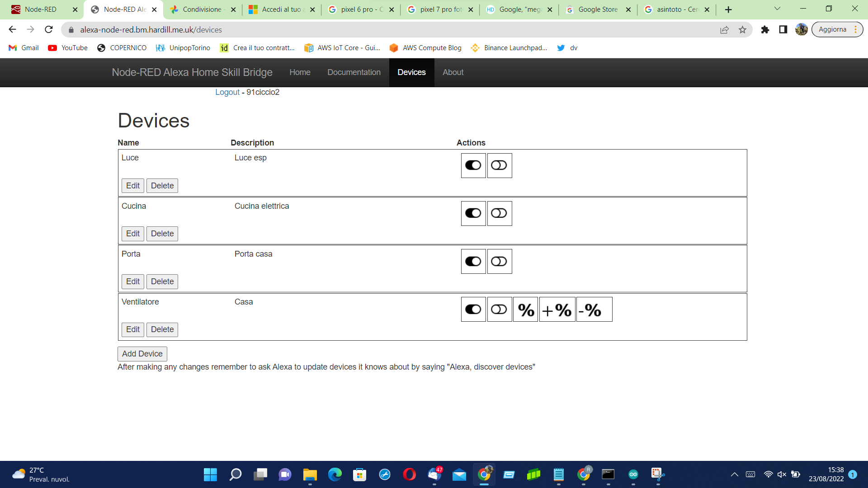Bookmark this page with the star icon
Image resolution: width=868 pixels, height=488 pixels.
pos(742,30)
